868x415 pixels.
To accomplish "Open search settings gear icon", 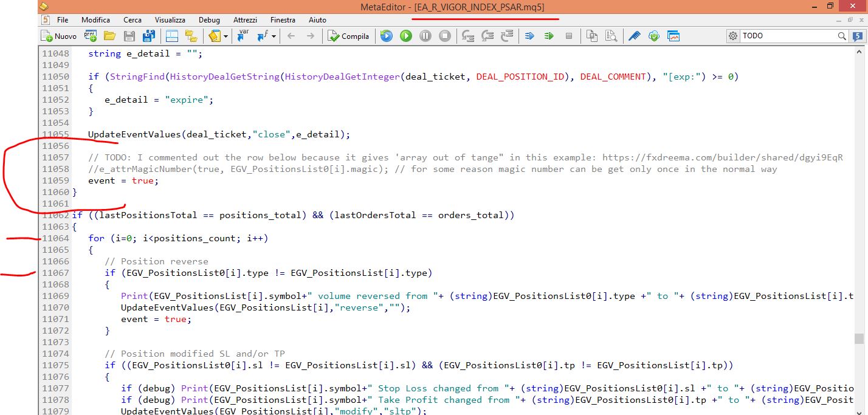I will 733,36.
